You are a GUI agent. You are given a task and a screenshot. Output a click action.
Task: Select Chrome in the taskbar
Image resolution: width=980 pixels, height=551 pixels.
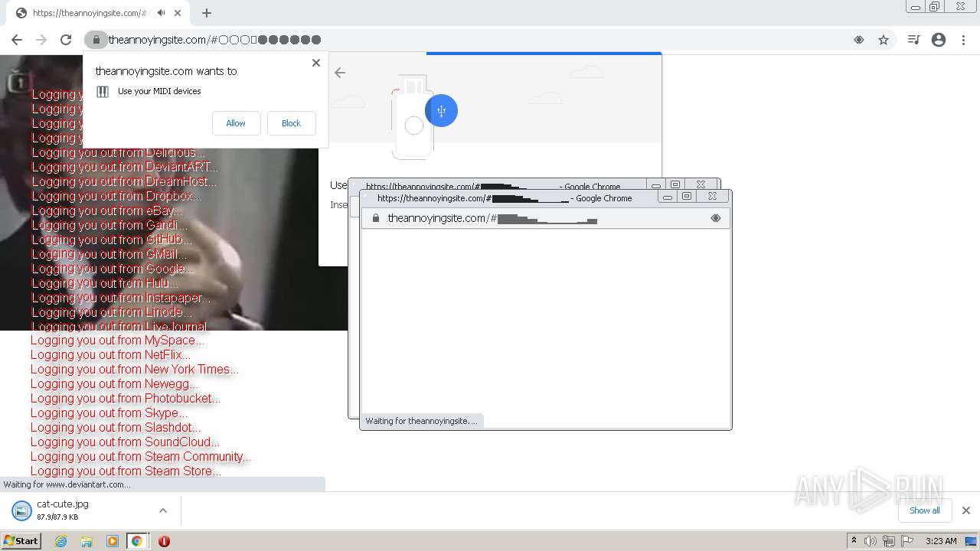coord(137,541)
